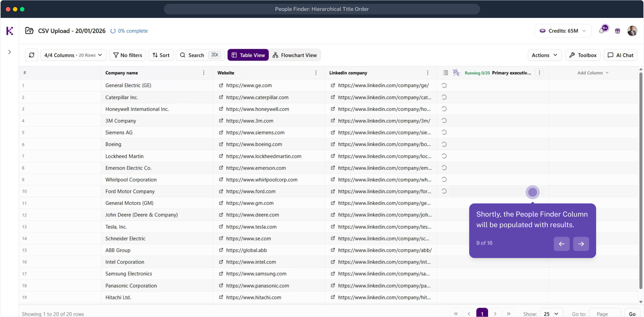Go to next tour step arrow

[581, 244]
